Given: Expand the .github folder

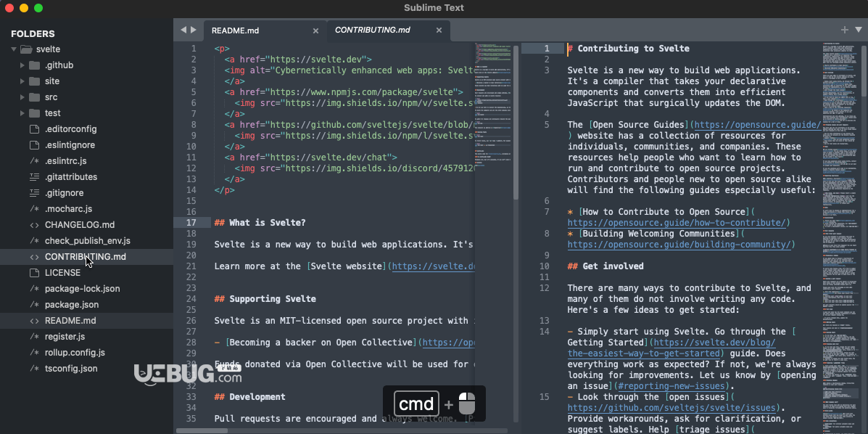Looking at the screenshot, I should (x=22, y=65).
